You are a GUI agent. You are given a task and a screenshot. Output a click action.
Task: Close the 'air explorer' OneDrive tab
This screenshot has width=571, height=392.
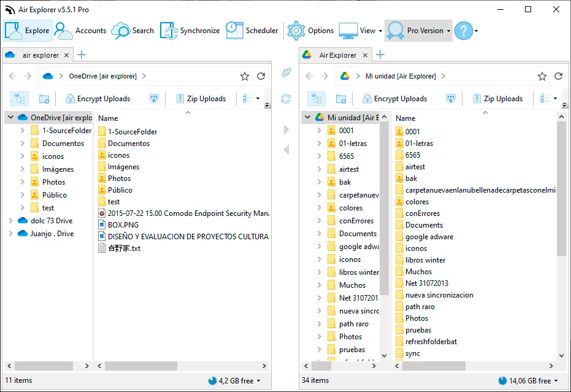pyautogui.click(x=66, y=55)
